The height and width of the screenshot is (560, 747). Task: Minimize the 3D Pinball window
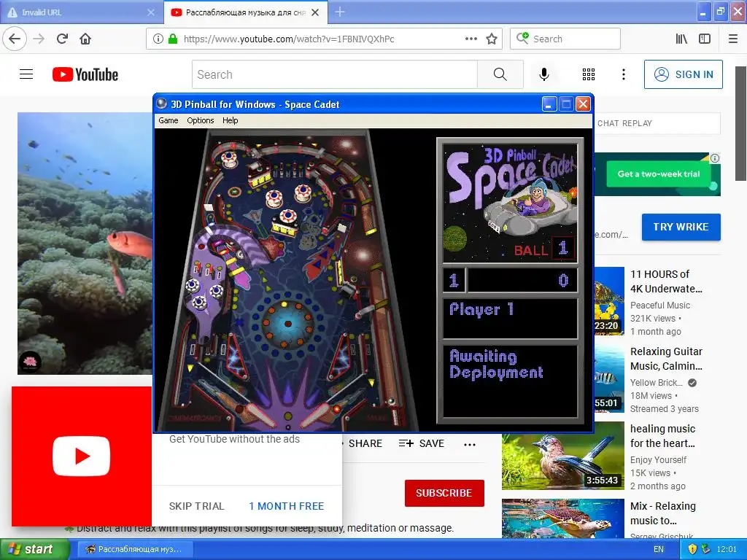(549, 104)
